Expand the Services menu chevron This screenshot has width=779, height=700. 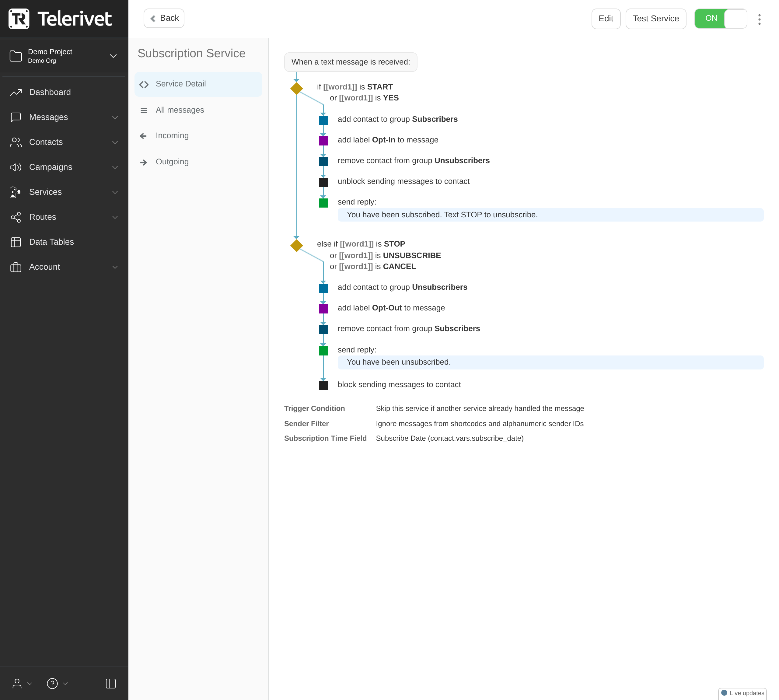(x=115, y=192)
